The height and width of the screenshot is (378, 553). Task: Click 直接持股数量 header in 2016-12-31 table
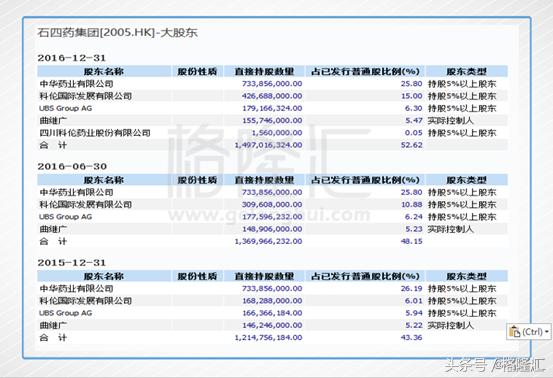tap(265, 72)
